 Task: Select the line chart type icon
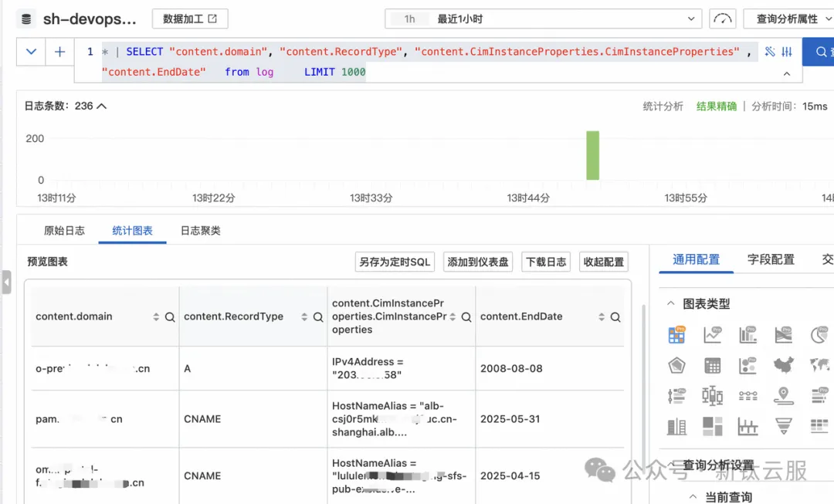(x=712, y=335)
